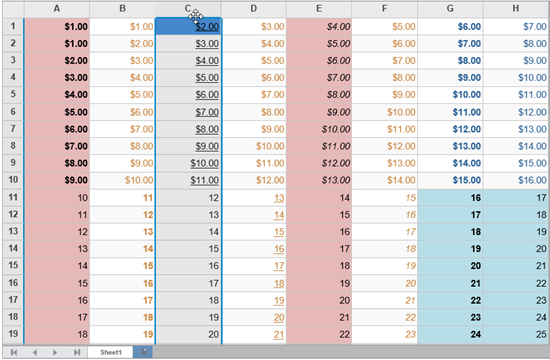Select column A header
The image size is (550, 360).
point(57,9)
